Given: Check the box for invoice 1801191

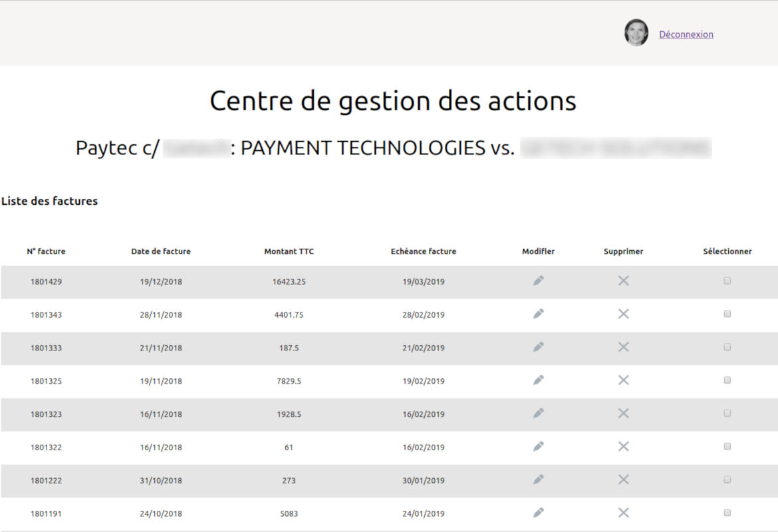Looking at the screenshot, I should (x=727, y=513).
